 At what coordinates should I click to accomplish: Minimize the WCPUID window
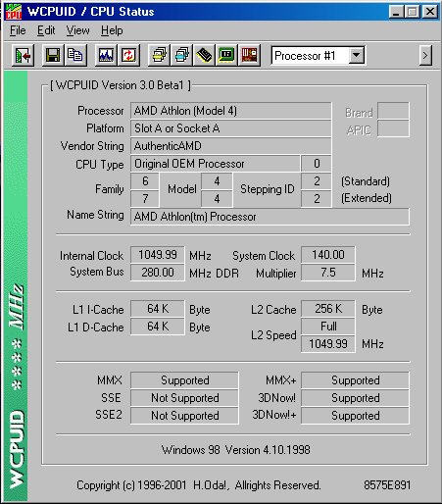coord(396,12)
